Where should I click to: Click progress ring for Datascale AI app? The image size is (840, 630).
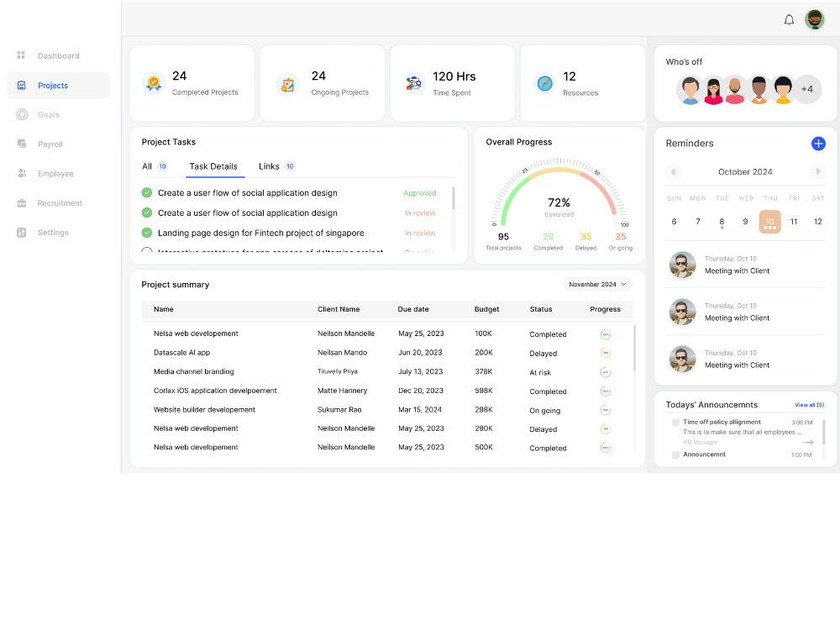606,353
